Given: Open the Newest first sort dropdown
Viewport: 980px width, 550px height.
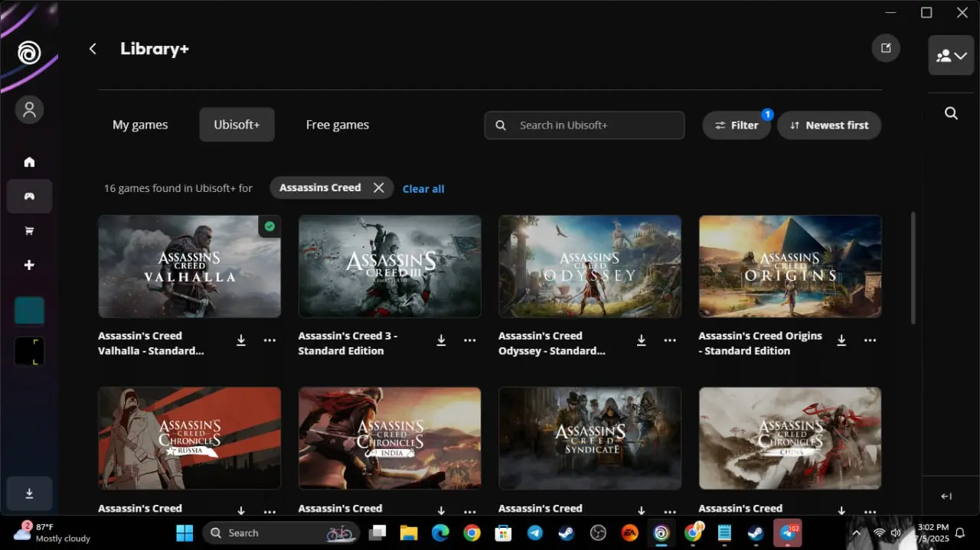Looking at the screenshot, I should (x=829, y=125).
